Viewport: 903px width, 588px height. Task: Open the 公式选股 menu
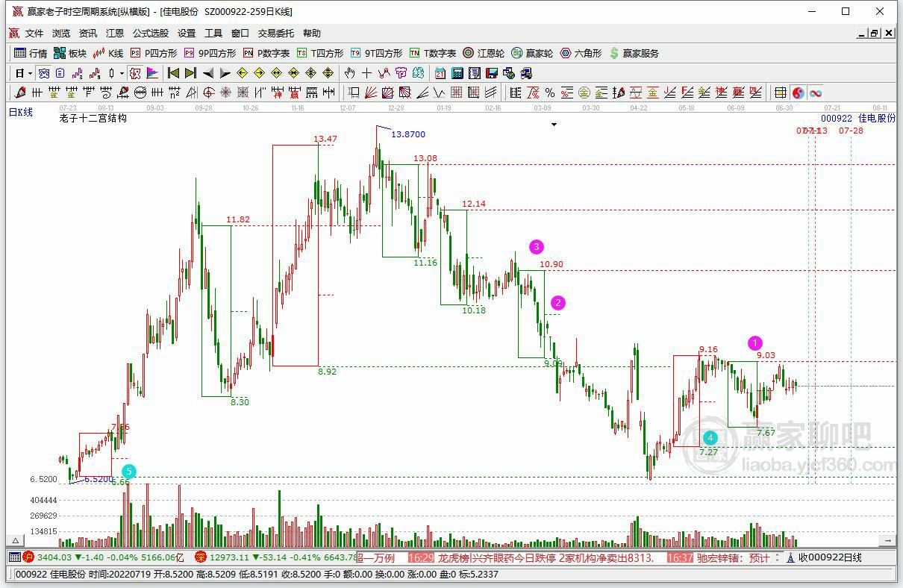point(151,34)
